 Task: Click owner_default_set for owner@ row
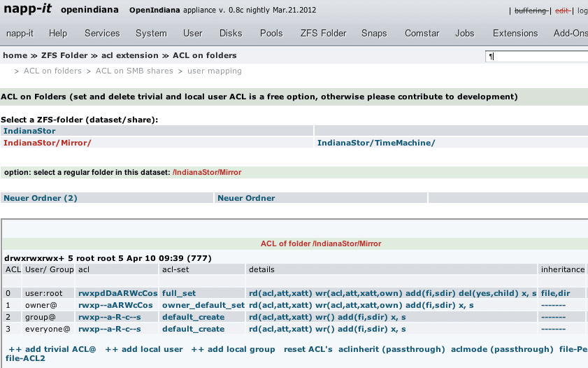click(x=203, y=306)
